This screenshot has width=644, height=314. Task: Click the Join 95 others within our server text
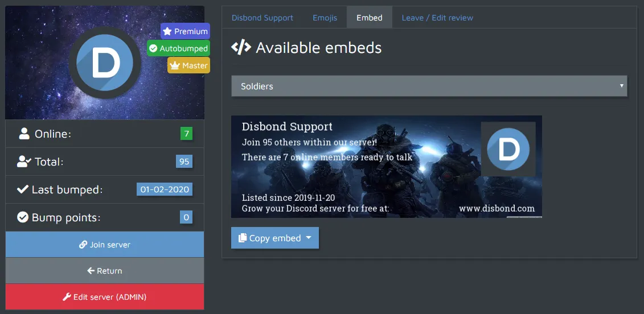[309, 143]
